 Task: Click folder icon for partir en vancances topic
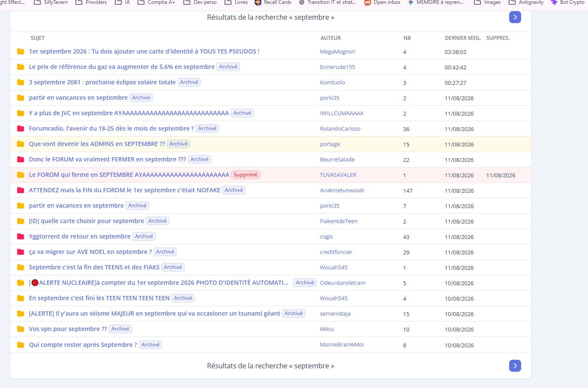[21, 98]
